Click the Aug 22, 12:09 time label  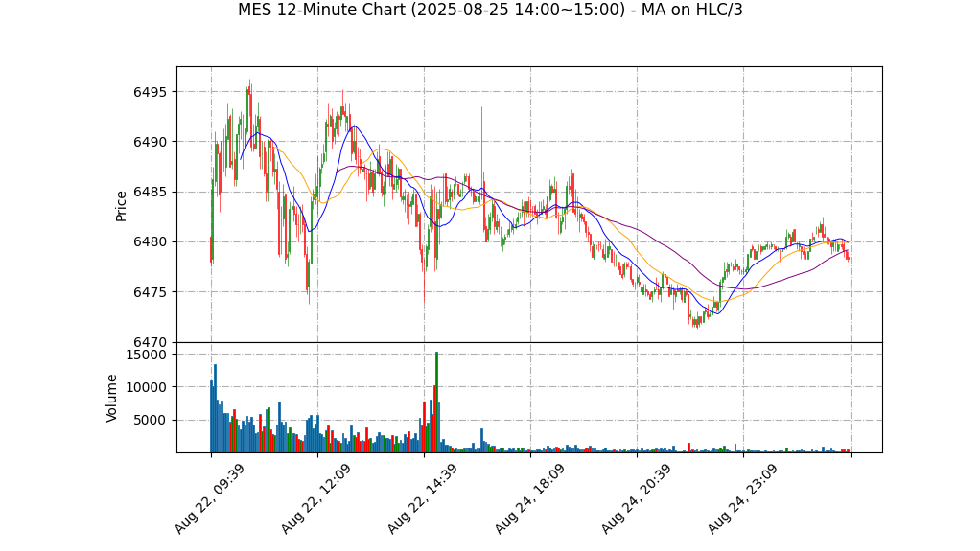315,499
